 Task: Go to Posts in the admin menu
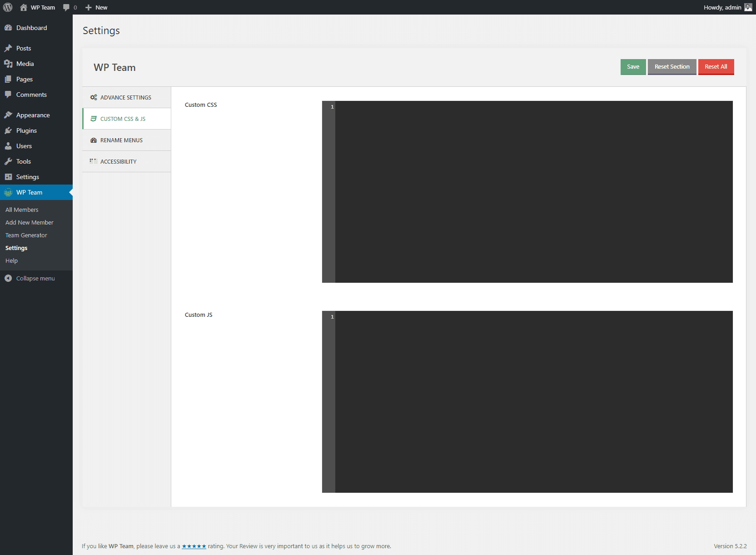coord(36,48)
